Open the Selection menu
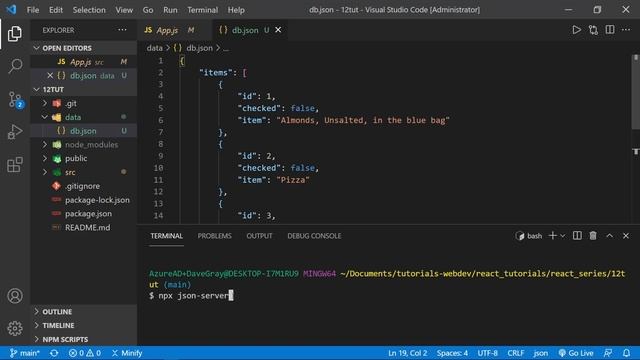The image size is (640, 360). [89, 10]
